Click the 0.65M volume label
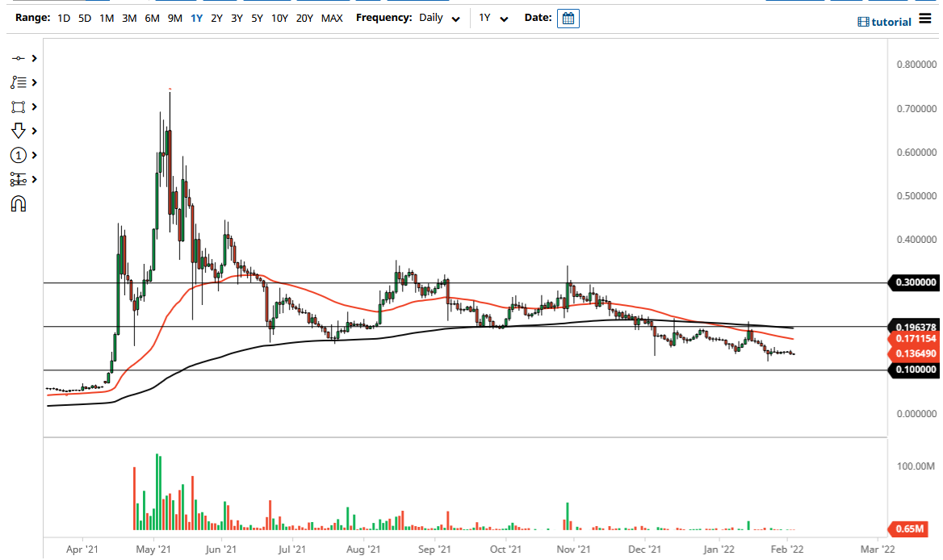Image resolution: width=943 pixels, height=560 pixels. (x=908, y=529)
